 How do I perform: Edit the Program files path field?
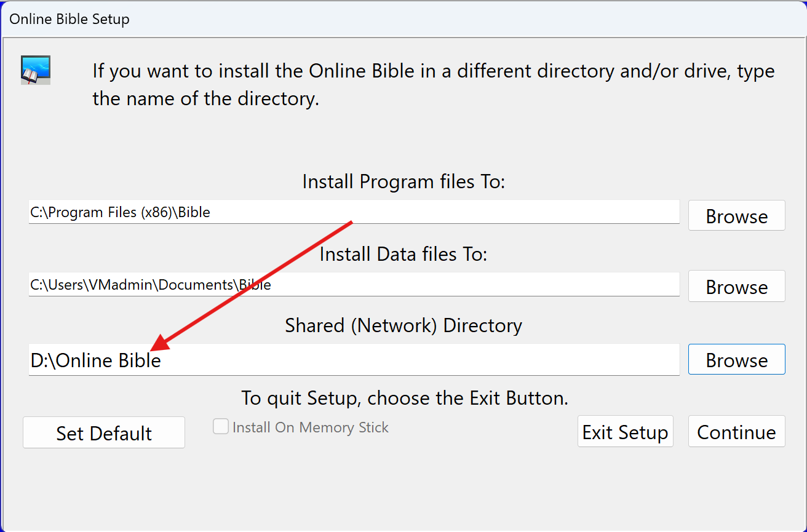pos(354,213)
